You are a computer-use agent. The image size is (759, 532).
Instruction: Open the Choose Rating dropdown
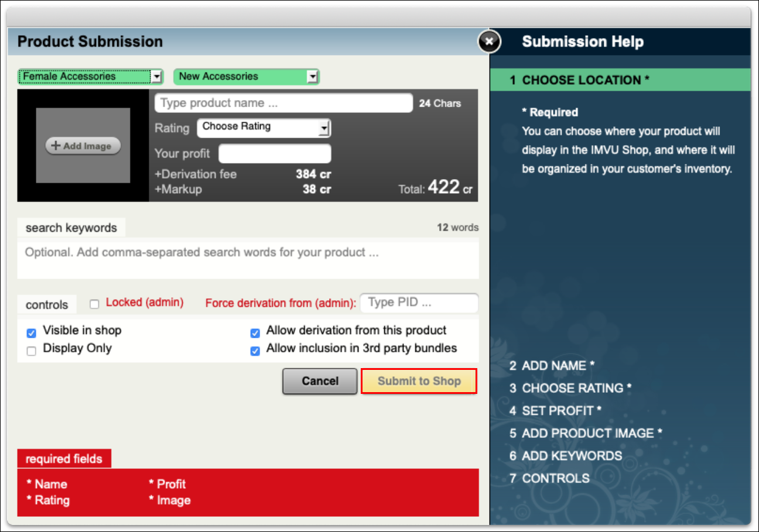point(264,128)
